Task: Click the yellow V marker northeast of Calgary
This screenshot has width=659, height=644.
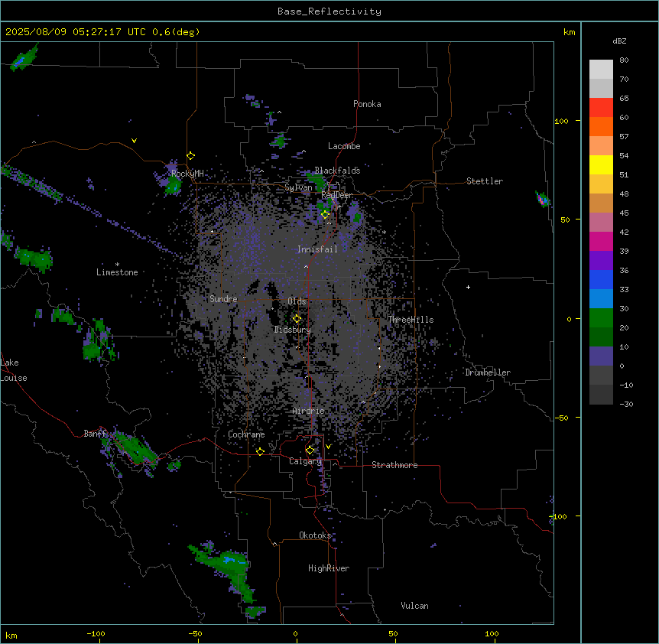Action: (x=328, y=447)
